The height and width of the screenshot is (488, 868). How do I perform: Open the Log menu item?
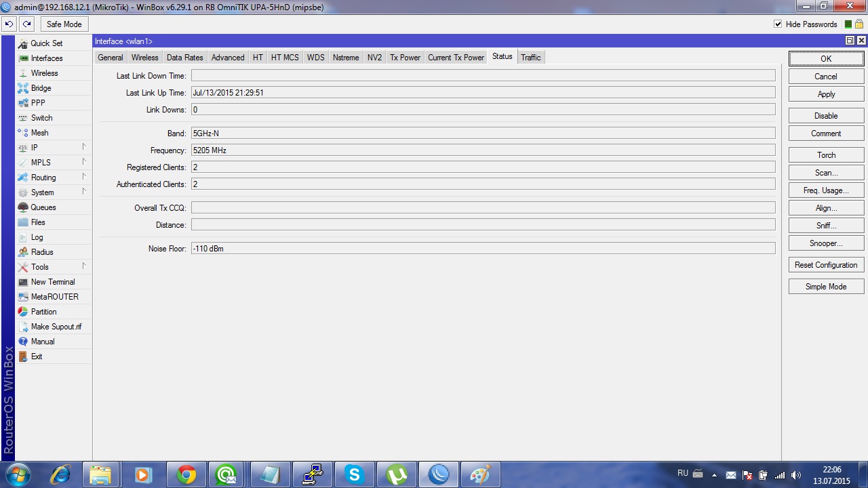(37, 237)
